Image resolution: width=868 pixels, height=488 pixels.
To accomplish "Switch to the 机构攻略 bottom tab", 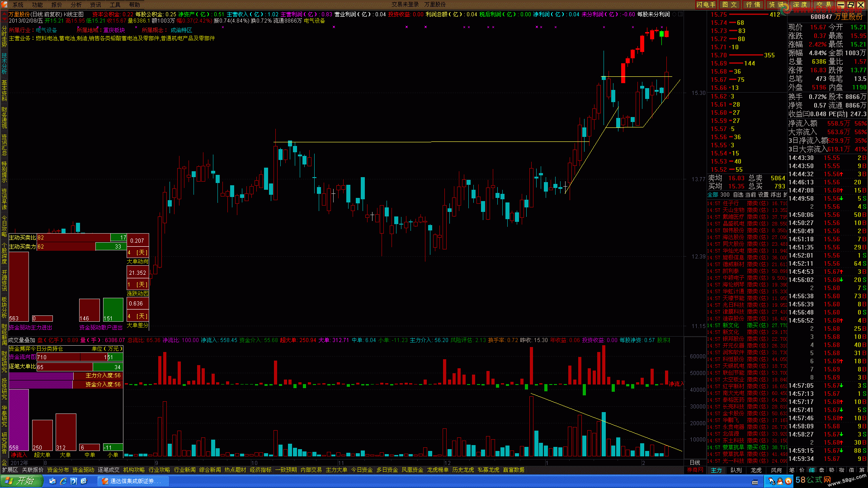I will click(x=134, y=470).
